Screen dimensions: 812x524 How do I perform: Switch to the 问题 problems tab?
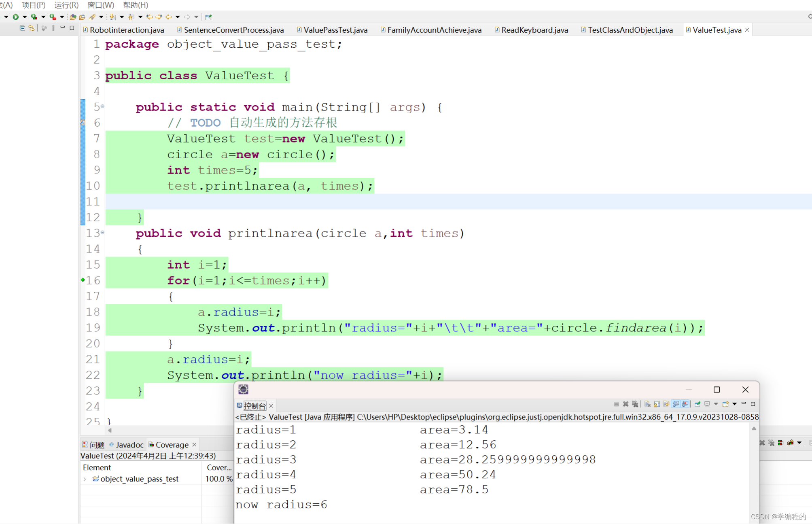93,445
